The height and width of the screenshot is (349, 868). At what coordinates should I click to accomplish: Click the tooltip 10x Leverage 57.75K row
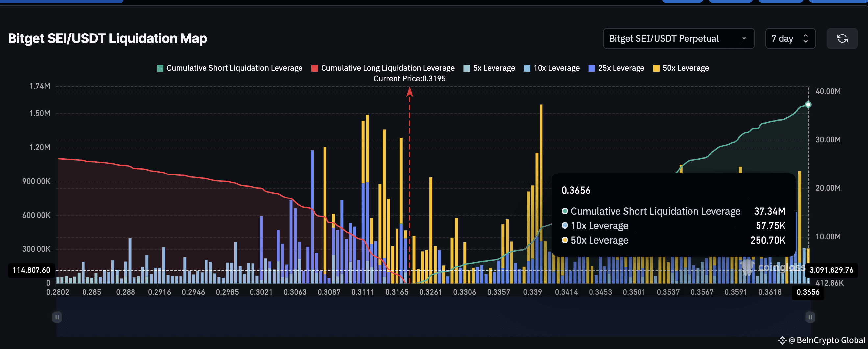click(x=673, y=226)
